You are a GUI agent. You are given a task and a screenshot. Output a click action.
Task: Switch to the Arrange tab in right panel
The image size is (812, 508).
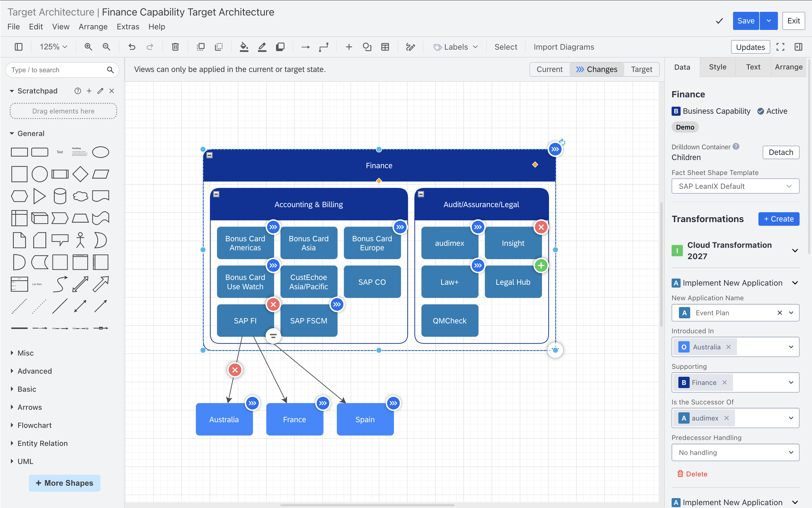pos(789,67)
